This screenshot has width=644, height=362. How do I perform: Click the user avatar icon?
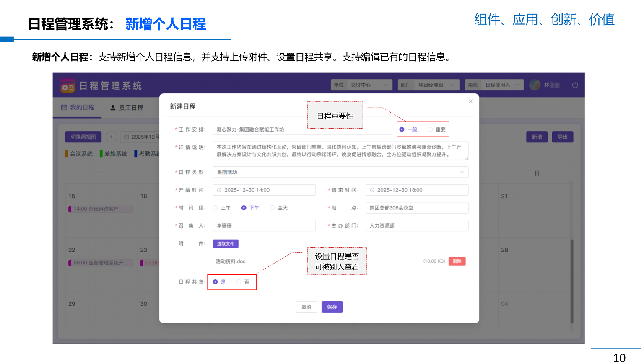(x=535, y=85)
